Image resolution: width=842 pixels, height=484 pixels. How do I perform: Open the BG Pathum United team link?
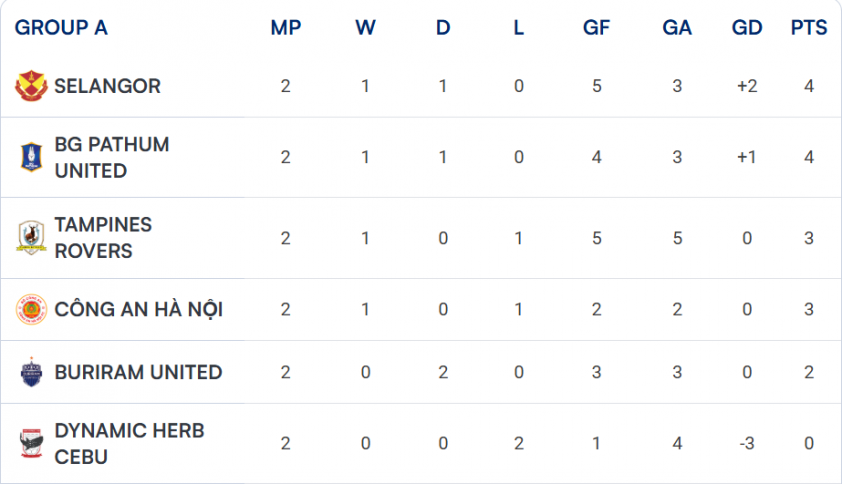111,157
